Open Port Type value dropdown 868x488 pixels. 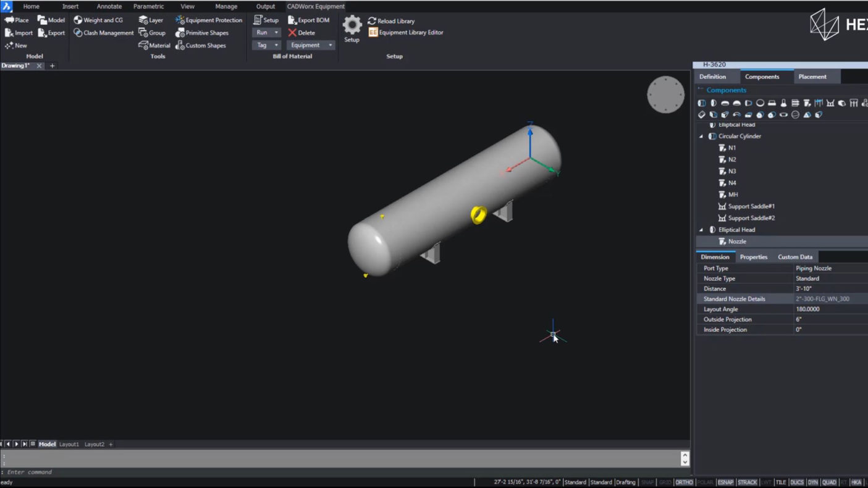pos(830,268)
